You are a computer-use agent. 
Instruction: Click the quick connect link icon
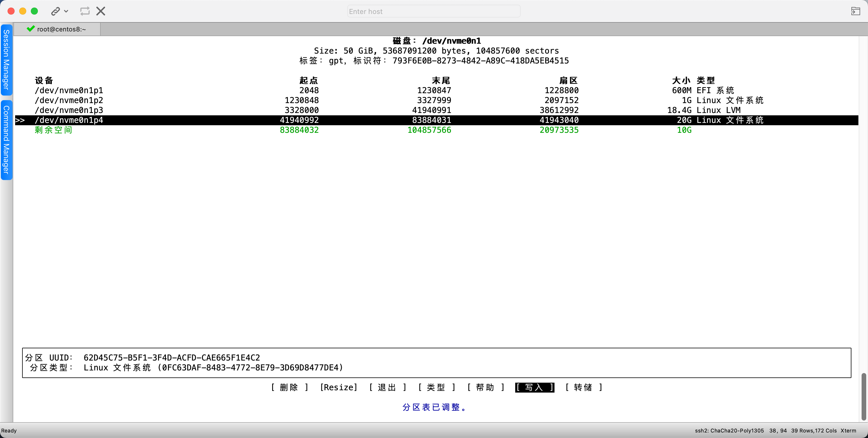[x=55, y=11]
